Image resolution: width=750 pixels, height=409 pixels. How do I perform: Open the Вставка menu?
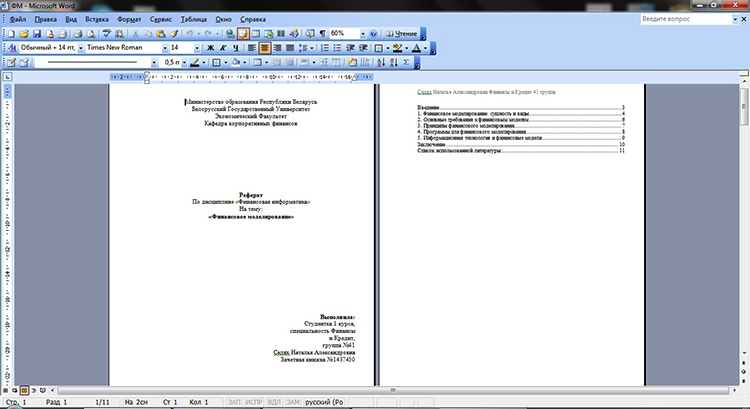(x=97, y=19)
